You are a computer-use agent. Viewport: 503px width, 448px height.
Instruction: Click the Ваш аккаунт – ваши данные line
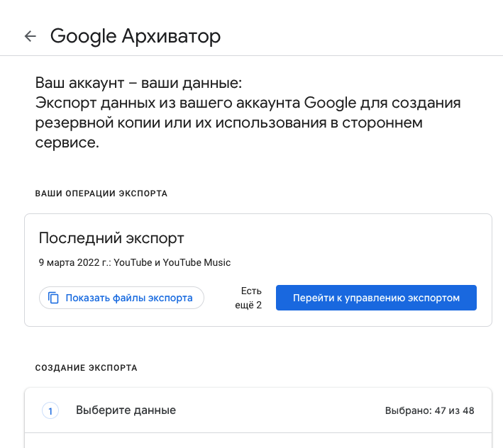pyautogui.click(x=138, y=83)
